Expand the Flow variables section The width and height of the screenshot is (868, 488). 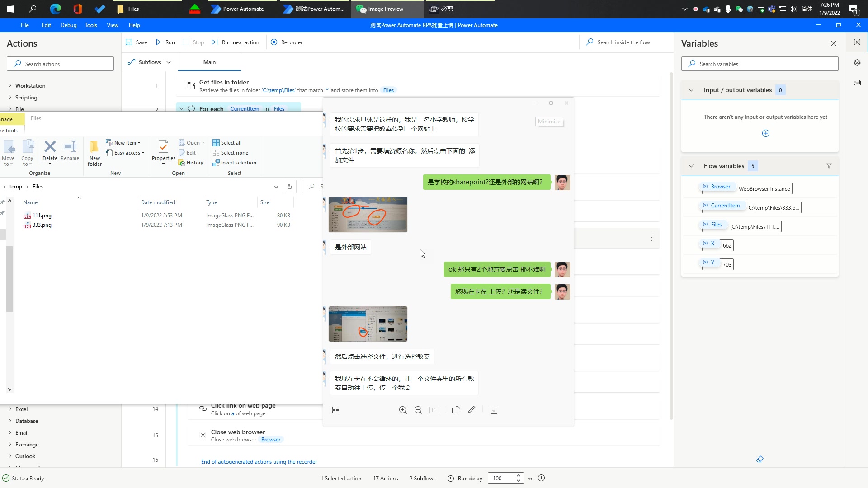pyautogui.click(x=691, y=166)
